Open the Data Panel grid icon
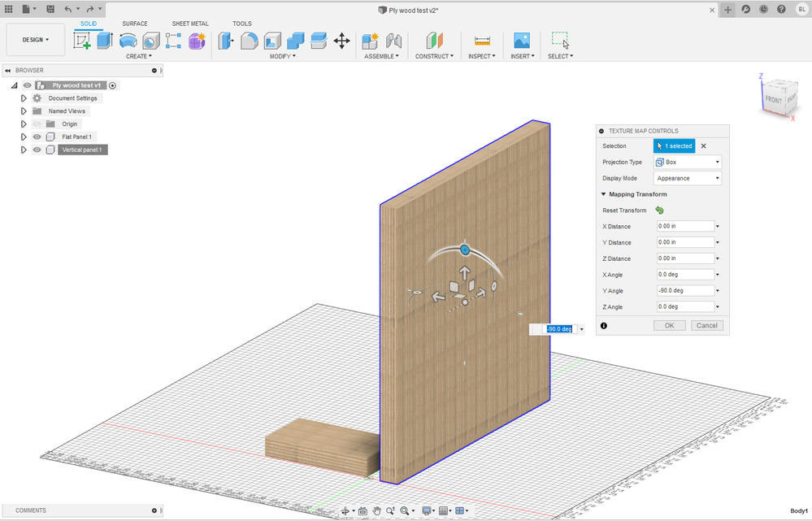This screenshot has width=812, height=521. [9, 9]
